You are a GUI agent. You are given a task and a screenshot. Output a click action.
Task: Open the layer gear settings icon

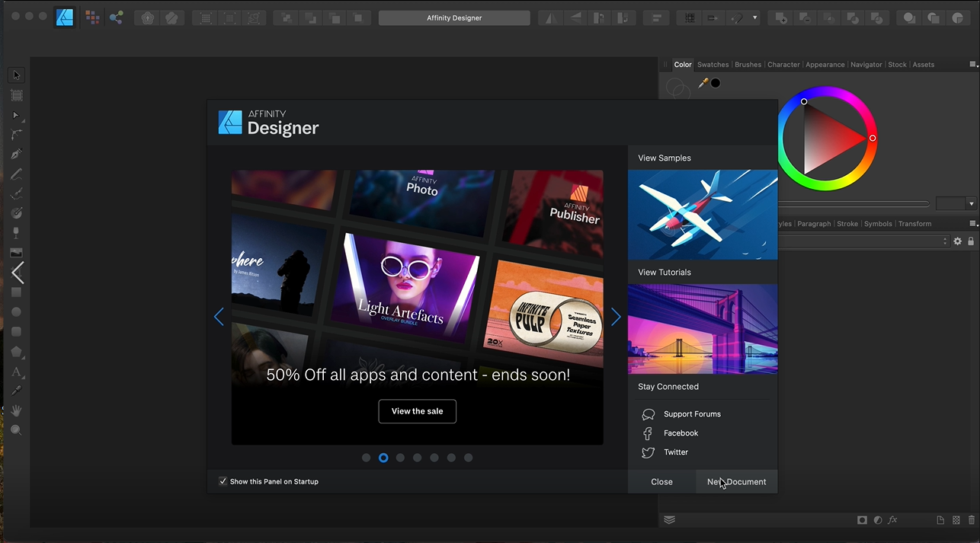point(958,241)
